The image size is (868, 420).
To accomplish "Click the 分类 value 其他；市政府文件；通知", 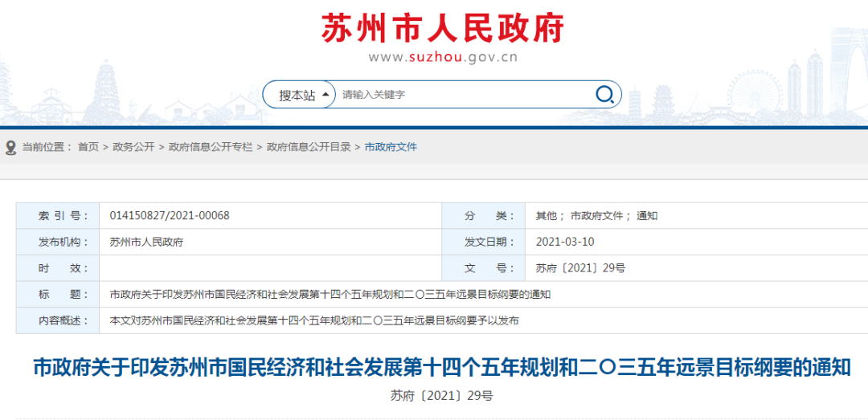I will 596,216.
